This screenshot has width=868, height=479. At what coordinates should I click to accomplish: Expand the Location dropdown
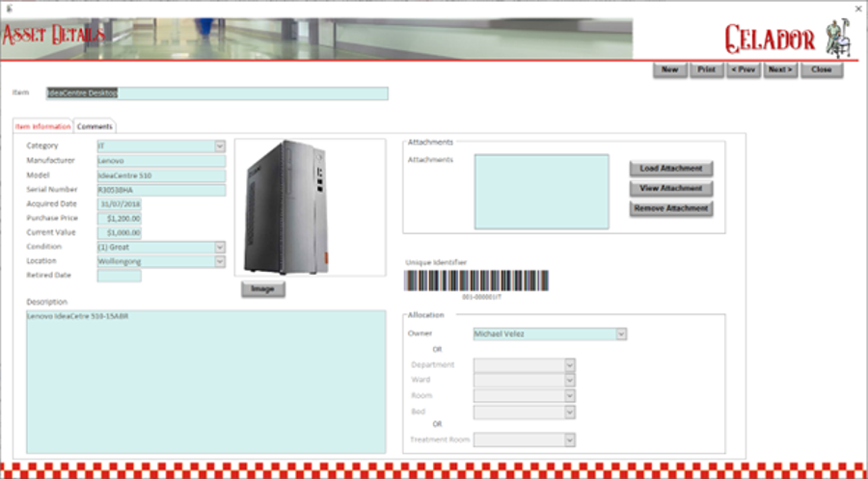click(x=220, y=261)
